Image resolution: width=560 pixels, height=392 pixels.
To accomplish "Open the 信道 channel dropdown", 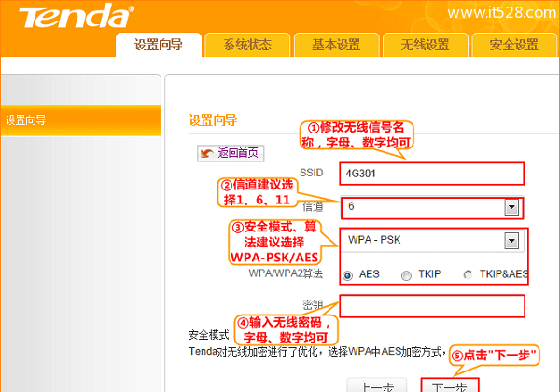I will 432,207.
